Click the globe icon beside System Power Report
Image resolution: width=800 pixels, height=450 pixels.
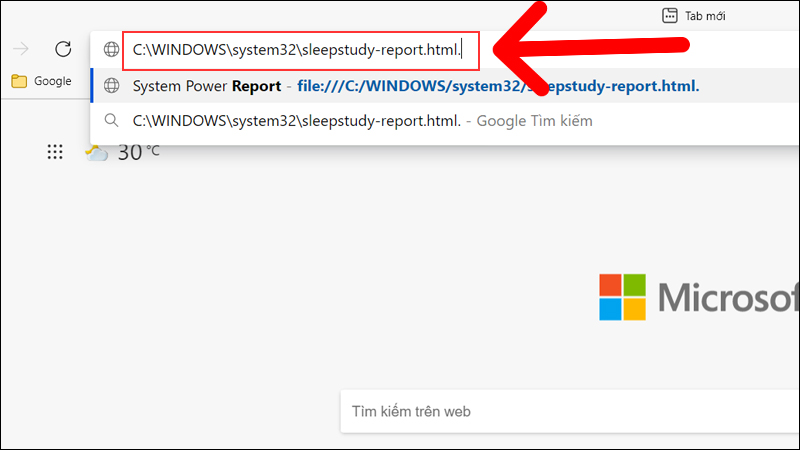click(111, 86)
